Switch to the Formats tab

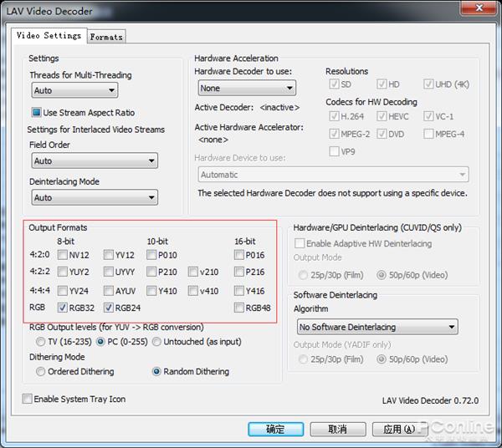[x=106, y=37]
